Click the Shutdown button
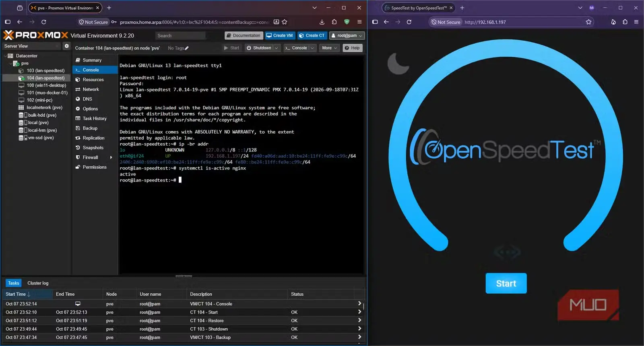This screenshot has width=644, height=346. coord(259,48)
